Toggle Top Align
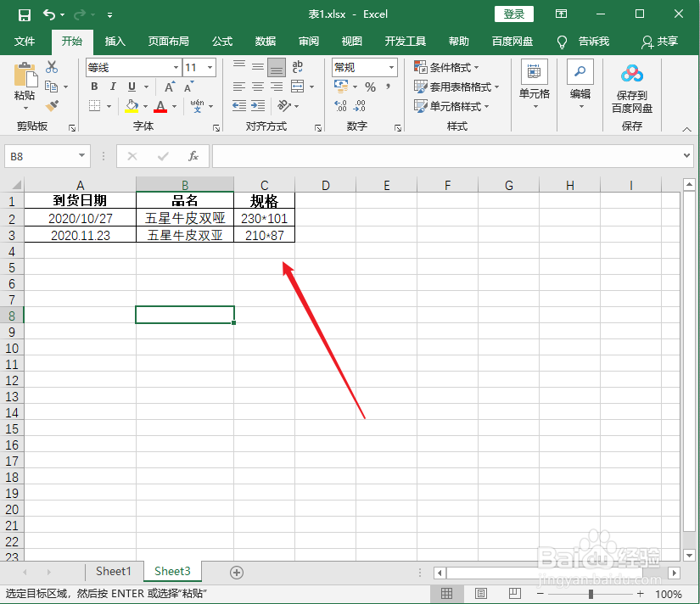The image size is (700, 604). (239, 67)
